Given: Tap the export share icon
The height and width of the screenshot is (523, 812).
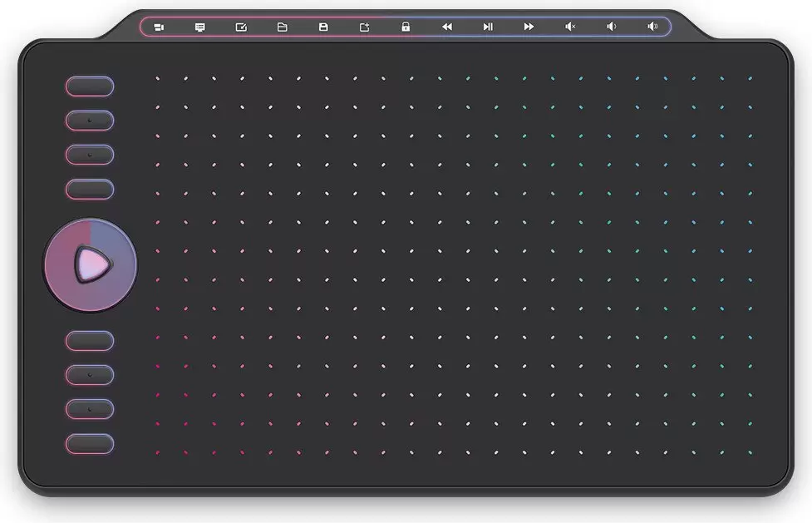Looking at the screenshot, I should (x=364, y=27).
